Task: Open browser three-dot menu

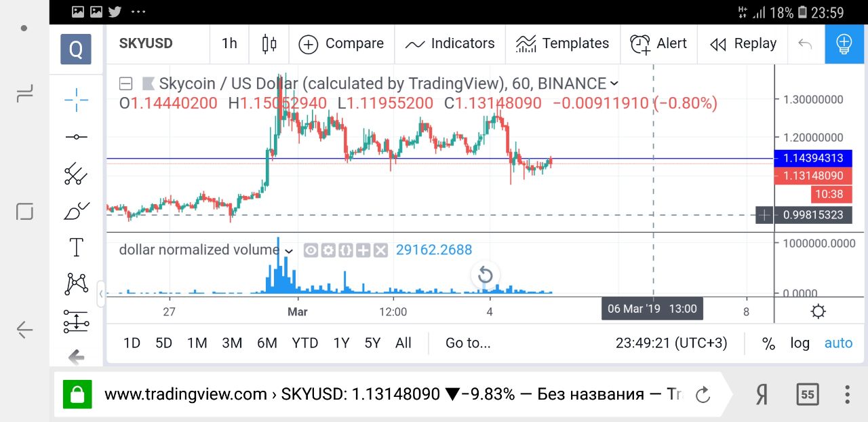Action: [847, 394]
